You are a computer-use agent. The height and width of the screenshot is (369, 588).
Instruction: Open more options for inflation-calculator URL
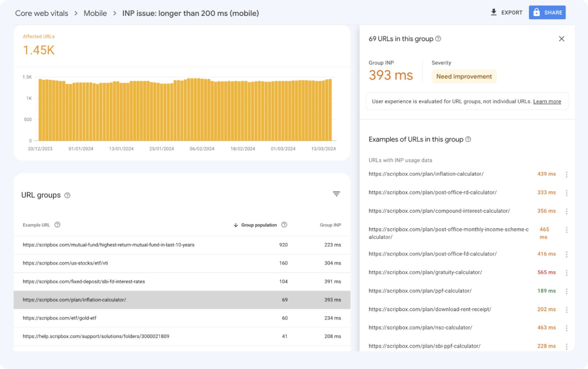pyautogui.click(x=567, y=174)
